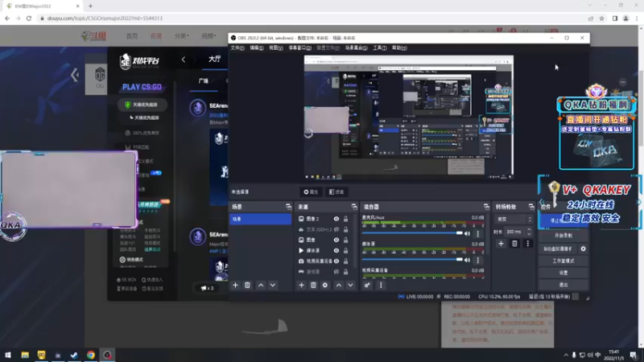Adjust the 300 ms duration stepper
The width and height of the screenshot is (644, 362).
pyautogui.click(x=529, y=232)
